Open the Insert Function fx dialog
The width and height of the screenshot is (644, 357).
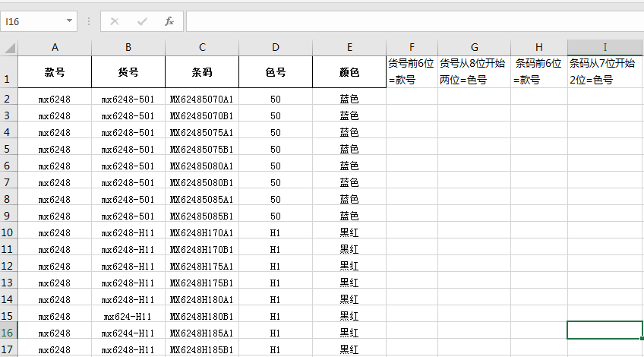coord(169,21)
